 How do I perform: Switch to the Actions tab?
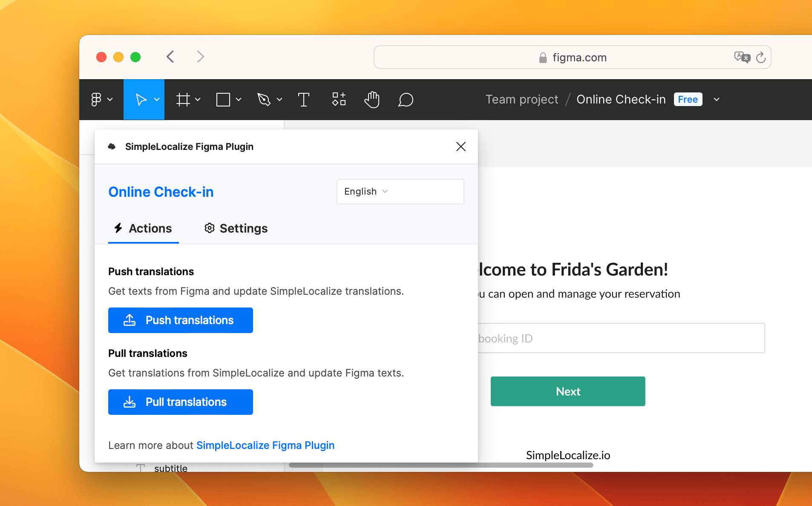point(143,228)
